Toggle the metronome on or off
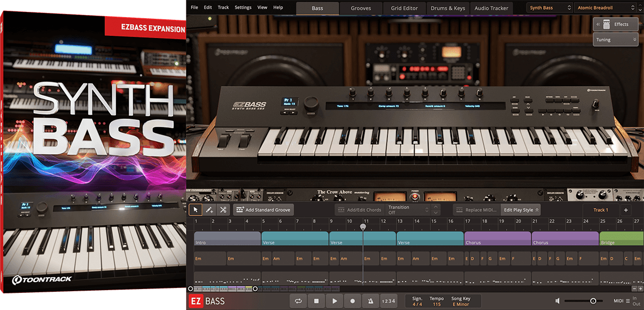Viewport: 644px width, 310px height. [370, 301]
